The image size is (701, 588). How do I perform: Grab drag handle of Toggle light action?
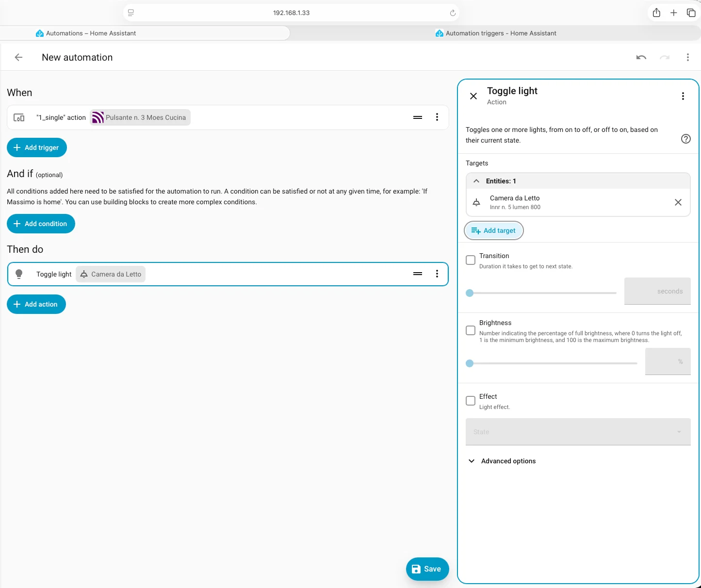point(418,274)
